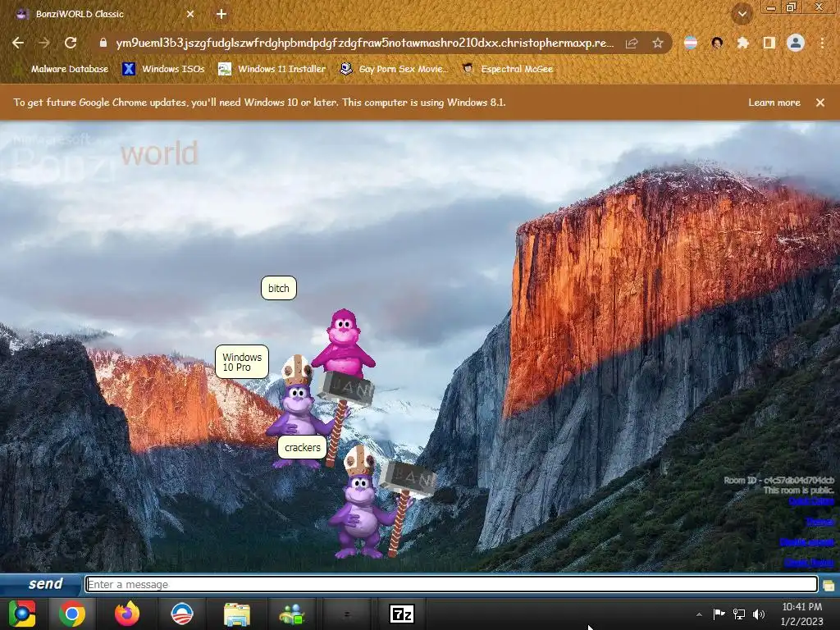Image resolution: width=840 pixels, height=630 pixels.
Task: Open the Espectral McGee bookmark
Action: pos(508,69)
